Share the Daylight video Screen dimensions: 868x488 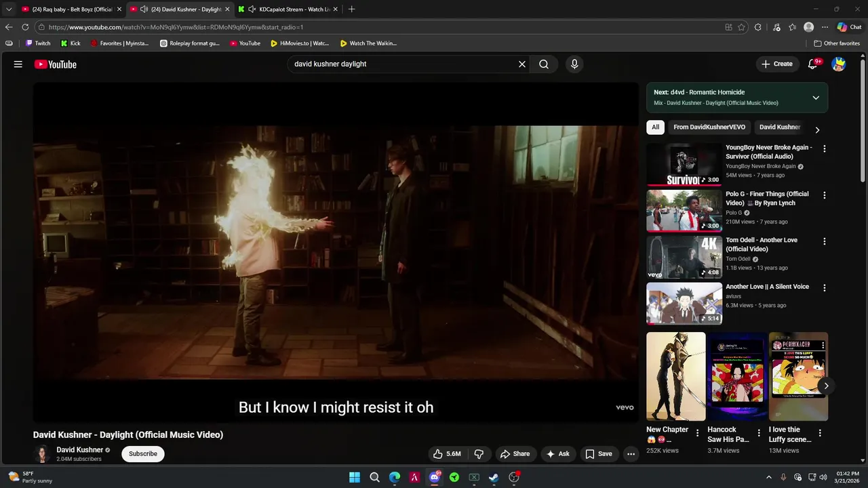click(514, 454)
